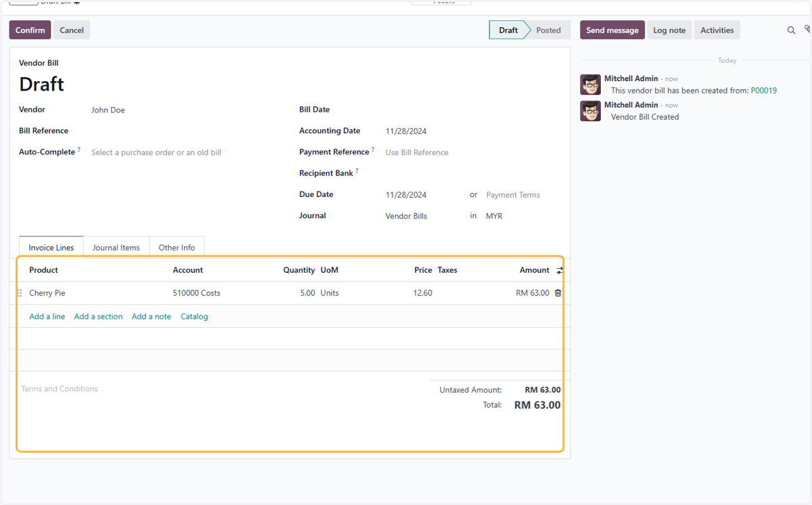
Task: Click Quantity column header
Action: pos(299,270)
